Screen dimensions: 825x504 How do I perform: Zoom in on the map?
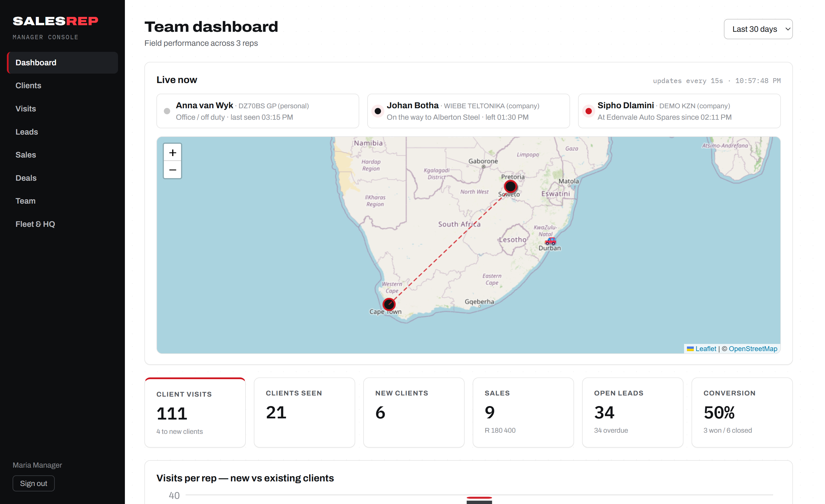coord(172,153)
